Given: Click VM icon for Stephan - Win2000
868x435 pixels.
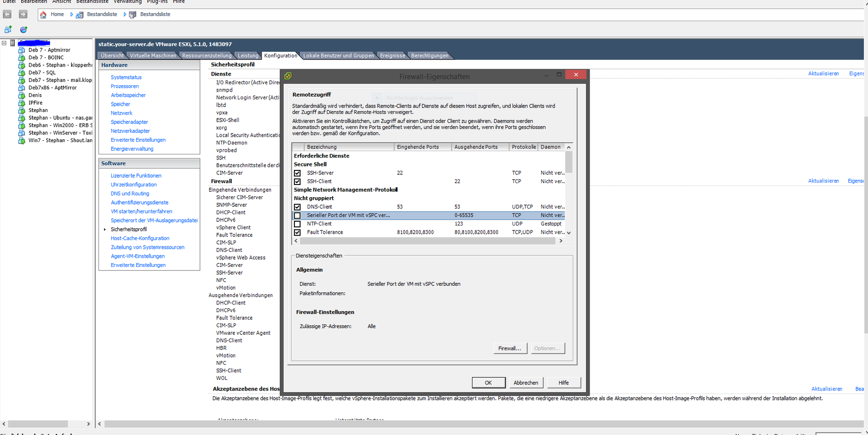Looking at the screenshot, I should pos(21,126).
